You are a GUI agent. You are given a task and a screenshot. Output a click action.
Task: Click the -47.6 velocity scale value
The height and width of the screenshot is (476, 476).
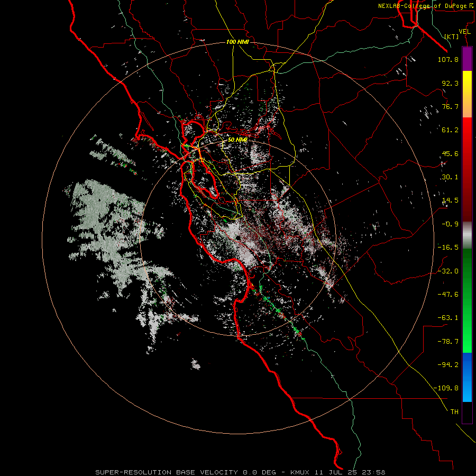point(448,295)
